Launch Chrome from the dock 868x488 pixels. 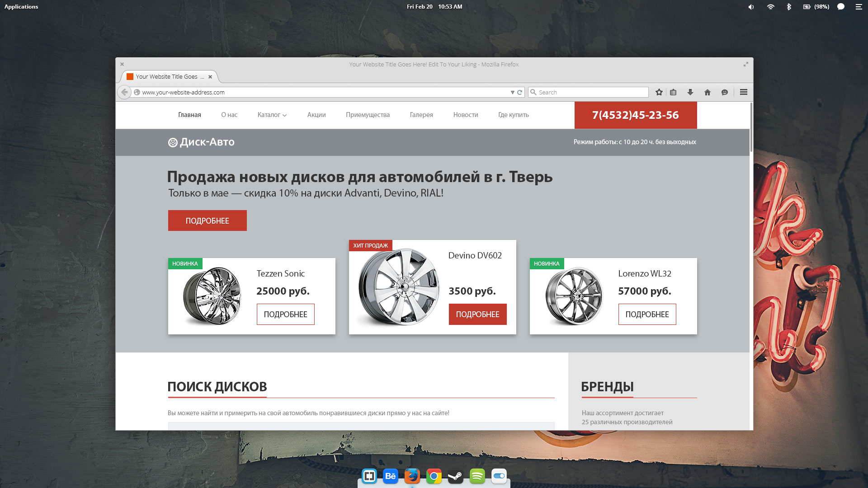click(434, 476)
